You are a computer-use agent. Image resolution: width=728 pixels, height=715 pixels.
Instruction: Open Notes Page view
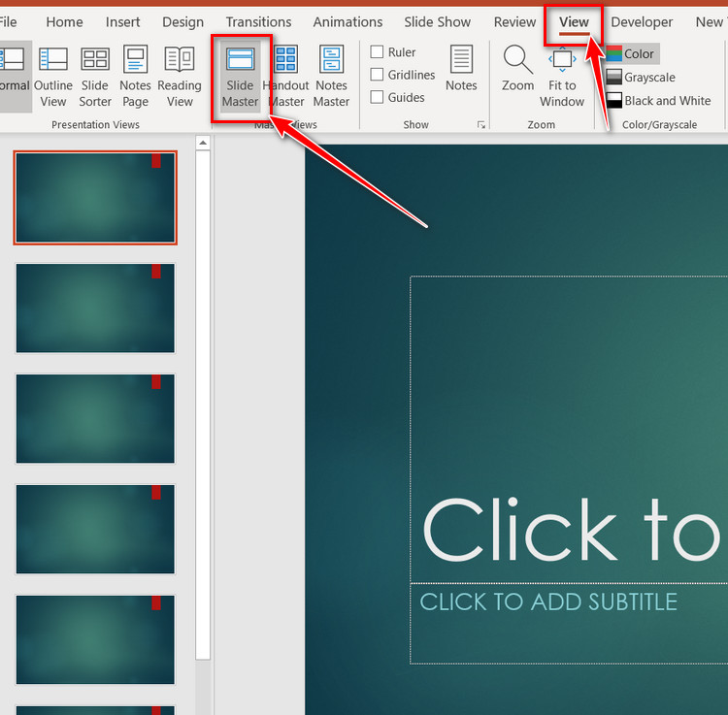135,77
